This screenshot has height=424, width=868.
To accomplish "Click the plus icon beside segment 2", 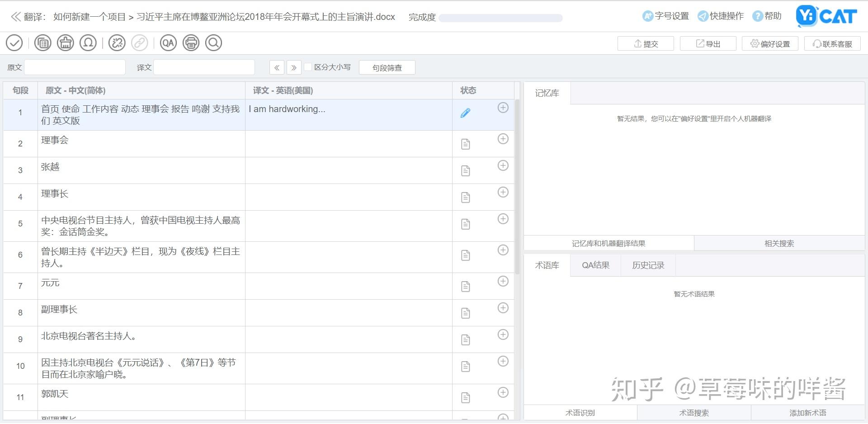I will point(503,139).
